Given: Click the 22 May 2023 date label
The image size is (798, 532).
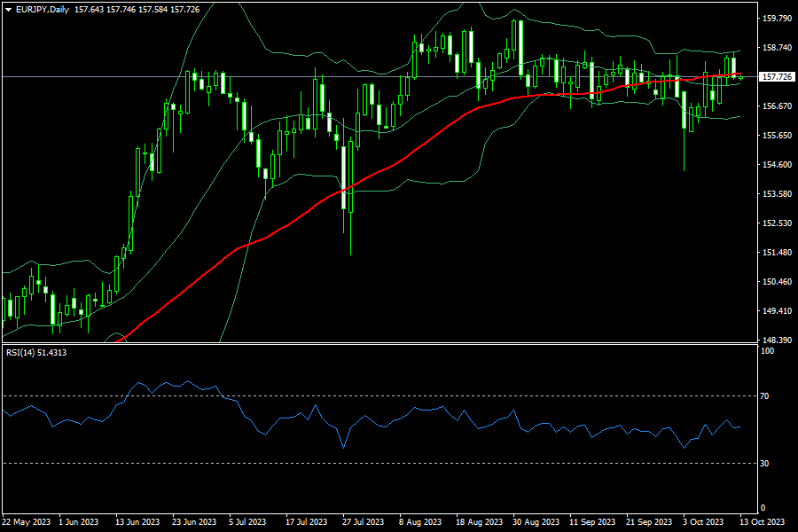Looking at the screenshot, I should [x=27, y=522].
